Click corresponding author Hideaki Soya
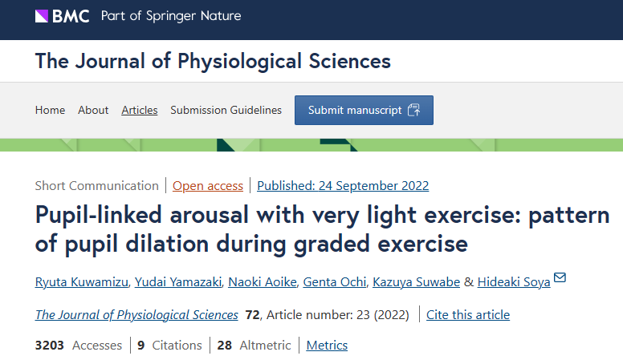This screenshot has width=623, height=364. (x=514, y=281)
